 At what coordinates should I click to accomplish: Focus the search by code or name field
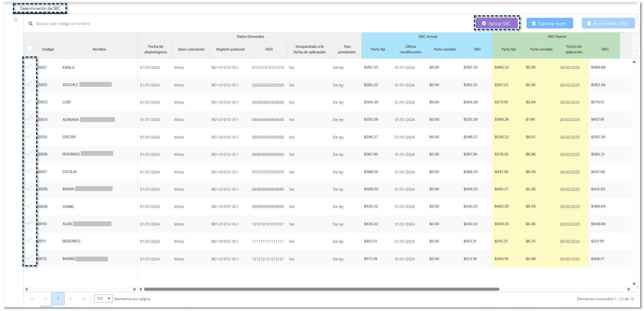(157, 24)
